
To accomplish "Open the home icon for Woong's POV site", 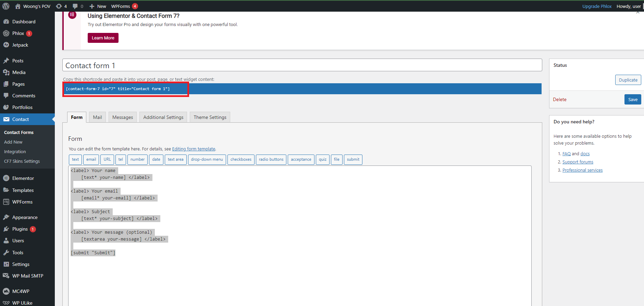I will pyautogui.click(x=18, y=6).
